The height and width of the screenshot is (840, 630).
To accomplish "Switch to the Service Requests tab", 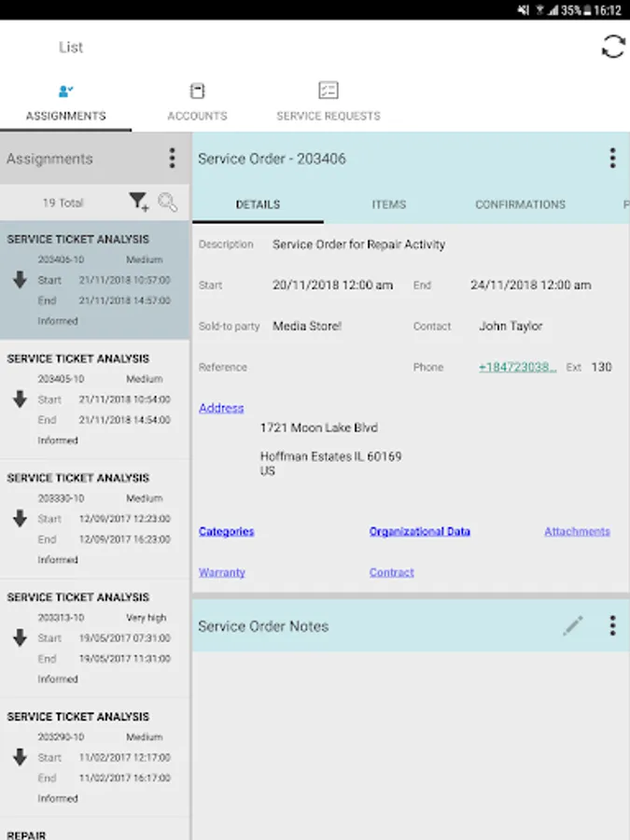I will [329, 104].
